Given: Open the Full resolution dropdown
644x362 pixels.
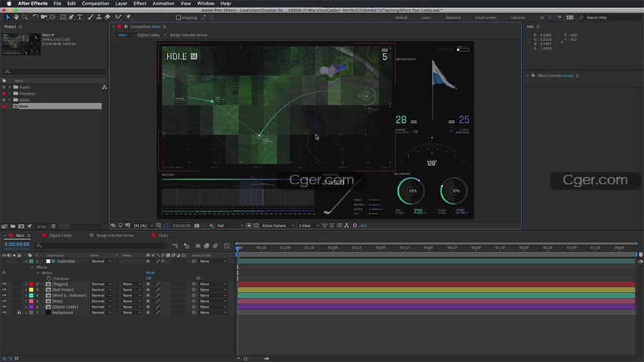Looking at the screenshot, I should tap(230, 225).
